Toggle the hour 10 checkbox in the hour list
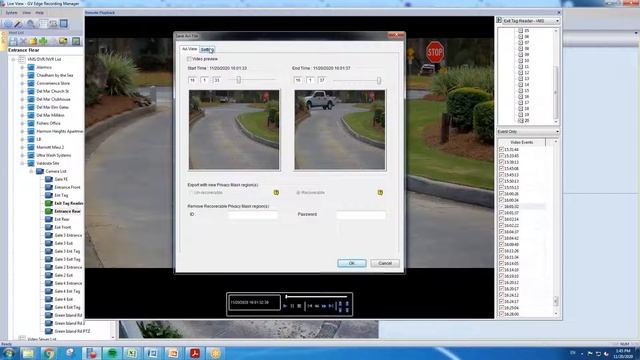640x360 pixels. 520,60
